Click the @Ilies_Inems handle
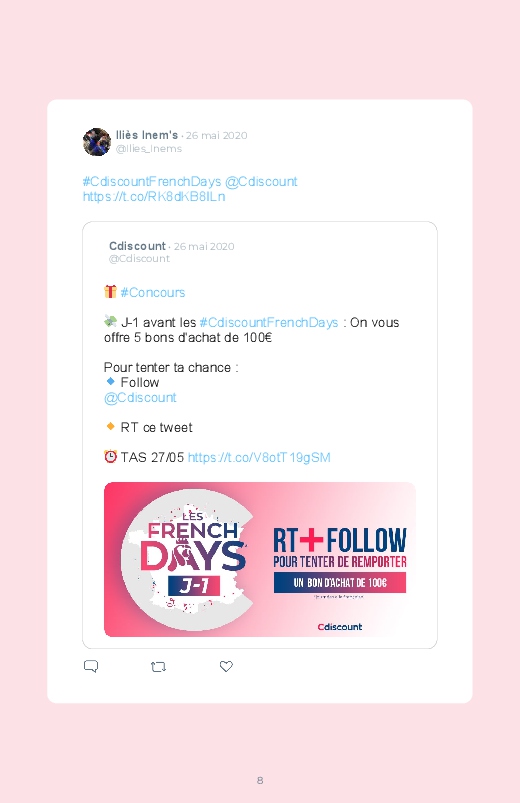Viewport: 520px width, 803px height. click(x=149, y=149)
